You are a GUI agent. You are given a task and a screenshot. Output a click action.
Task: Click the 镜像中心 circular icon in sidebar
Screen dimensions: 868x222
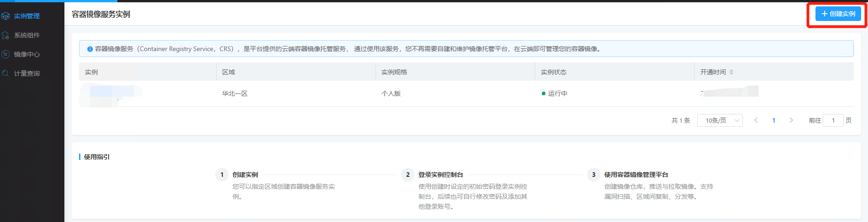(5, 54)
